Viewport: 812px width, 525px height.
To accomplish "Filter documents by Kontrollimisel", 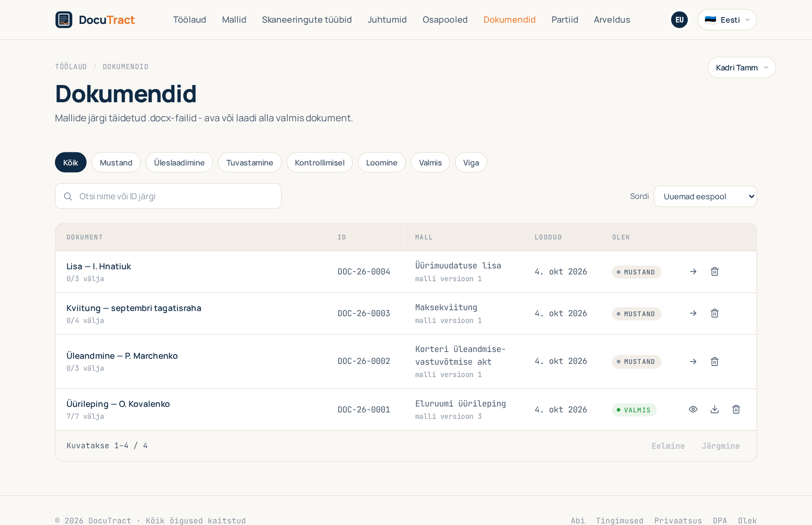I will pos(320,162).
